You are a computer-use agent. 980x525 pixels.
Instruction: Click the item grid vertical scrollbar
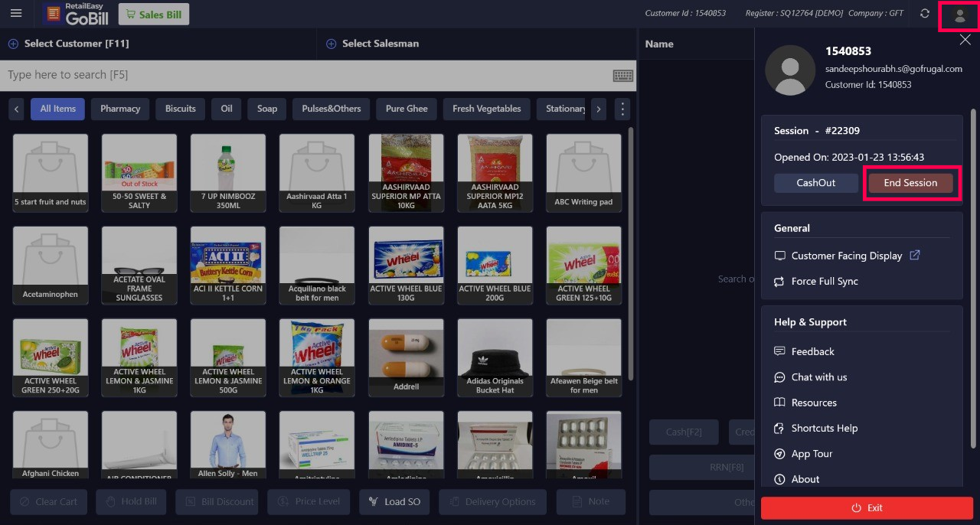click(631, 253)
